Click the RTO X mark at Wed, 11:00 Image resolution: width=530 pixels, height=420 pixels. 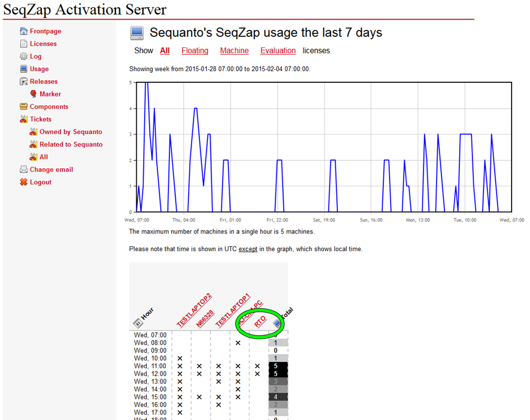258,366
